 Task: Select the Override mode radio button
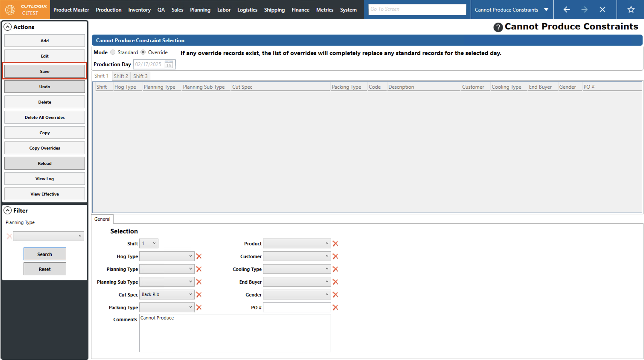click(x=143, y=52)
